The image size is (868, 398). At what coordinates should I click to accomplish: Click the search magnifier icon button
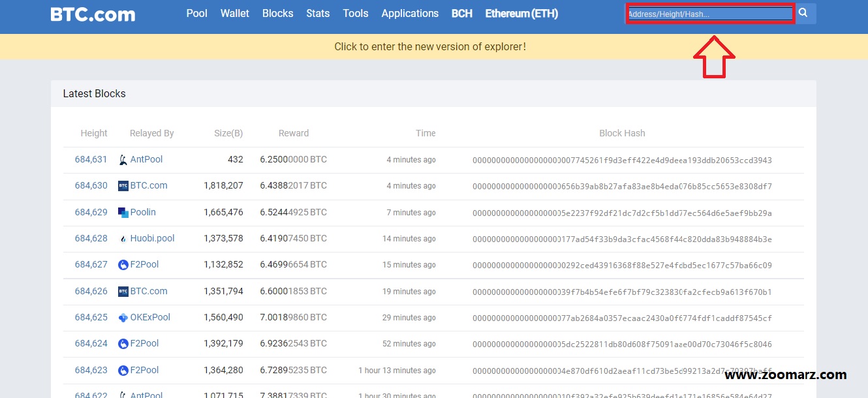pyautogui.click(x=805, y=13)
